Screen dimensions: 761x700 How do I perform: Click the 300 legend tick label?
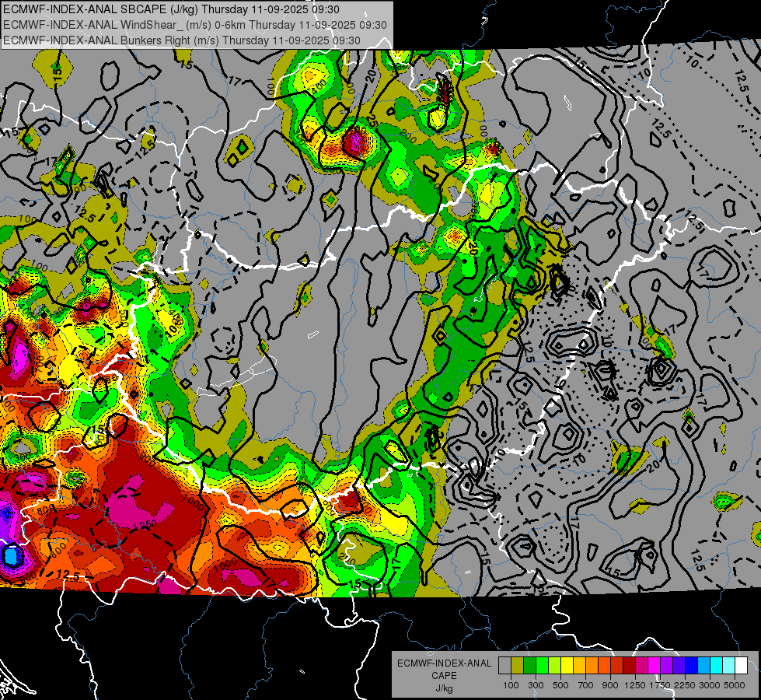536,685
